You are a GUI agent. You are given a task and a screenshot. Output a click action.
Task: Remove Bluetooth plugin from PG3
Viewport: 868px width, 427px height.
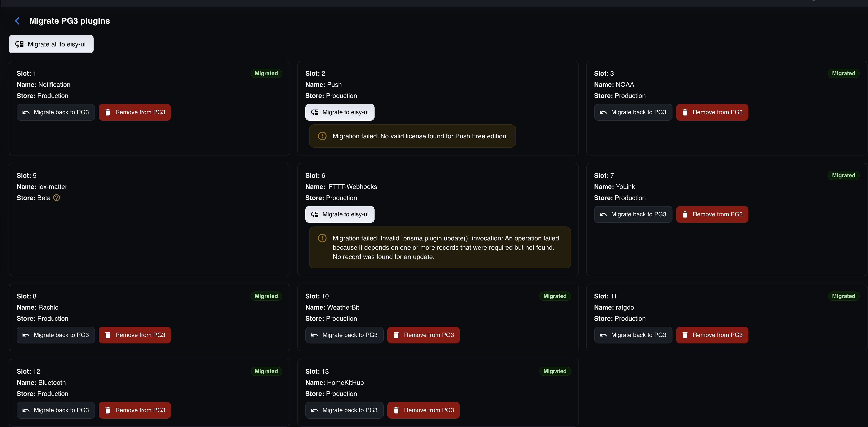point(135,410)
